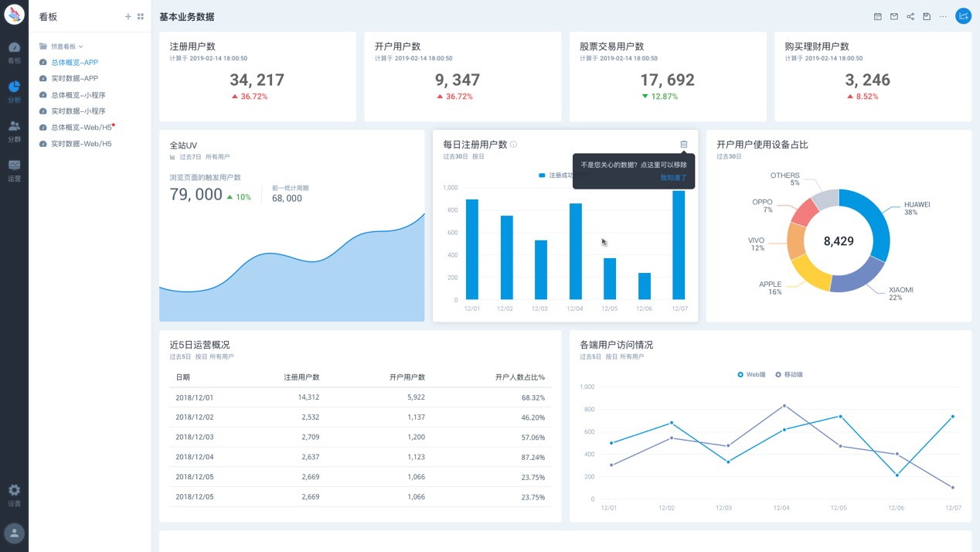Add a new dashboard with plus icon
The height and width of the screenshot is (552, 980).
(x=128, y=16)
